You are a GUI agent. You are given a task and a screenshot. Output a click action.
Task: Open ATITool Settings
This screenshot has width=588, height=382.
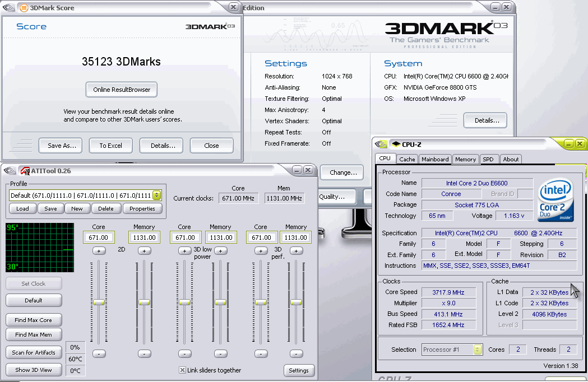pos(299,370)
